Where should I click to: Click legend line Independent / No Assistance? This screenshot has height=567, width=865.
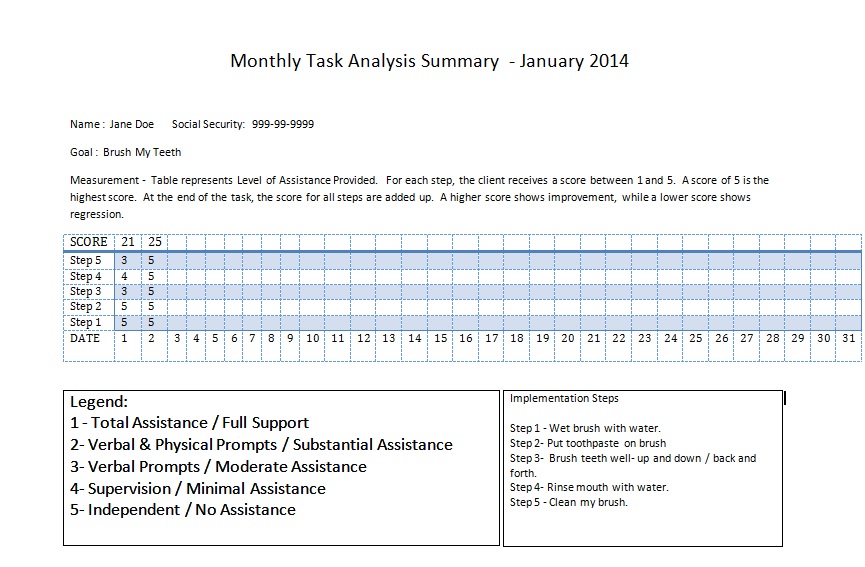pos(183,510)
